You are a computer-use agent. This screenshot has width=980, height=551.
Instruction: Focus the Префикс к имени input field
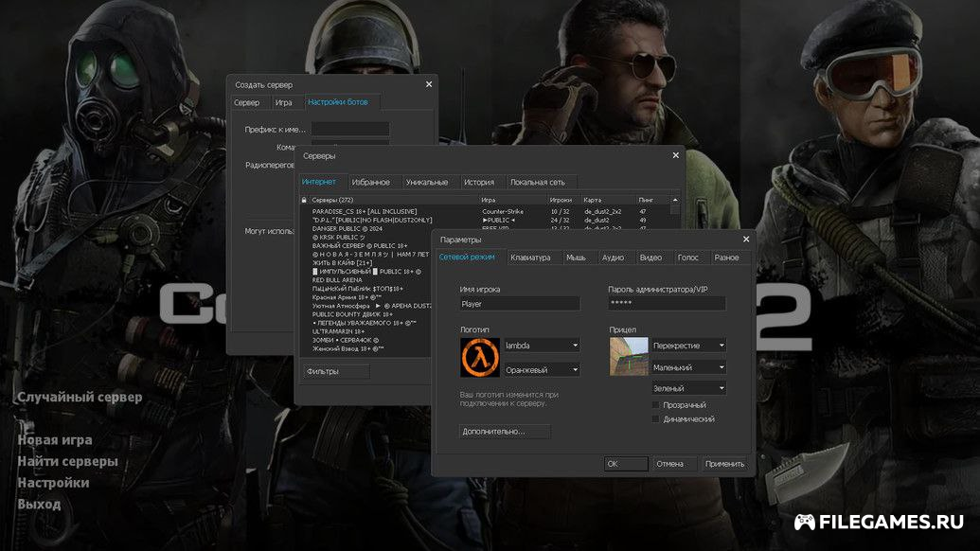[x=350, y=130]
